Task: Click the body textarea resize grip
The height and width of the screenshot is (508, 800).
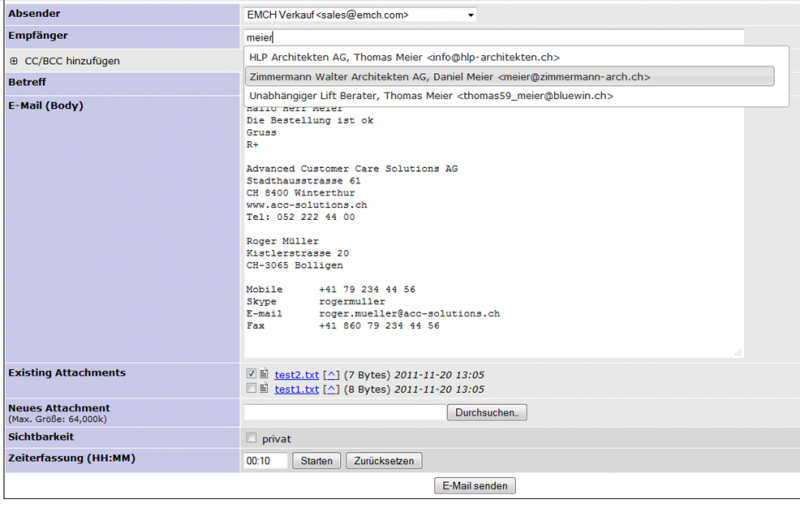Action: (738, 352)
